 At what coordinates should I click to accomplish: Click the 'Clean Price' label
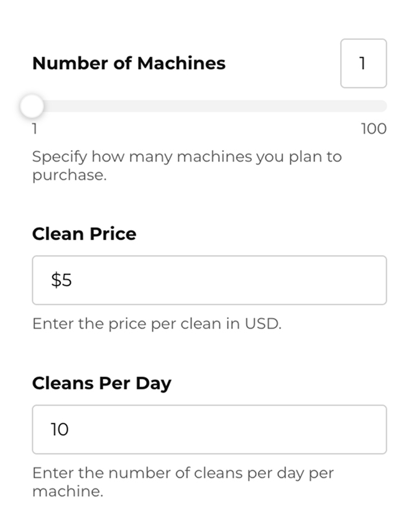click(x=84, y=234)
